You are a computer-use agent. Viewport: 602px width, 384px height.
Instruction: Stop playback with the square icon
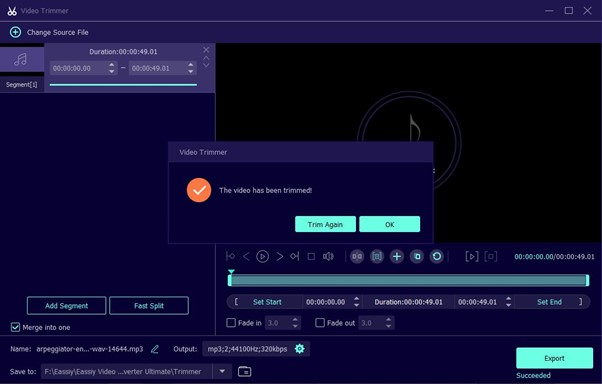tap(311, 256)
